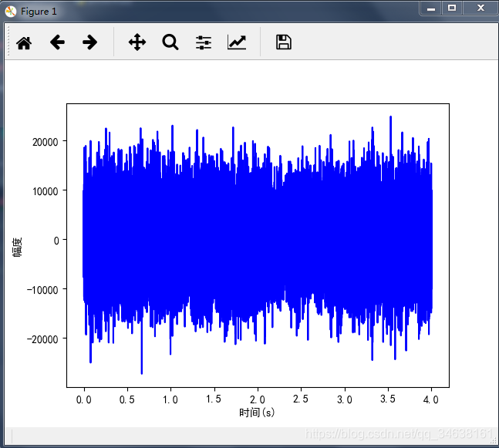
Task: Click the −10000 y-axis tick label
Action: click(42, 290)
